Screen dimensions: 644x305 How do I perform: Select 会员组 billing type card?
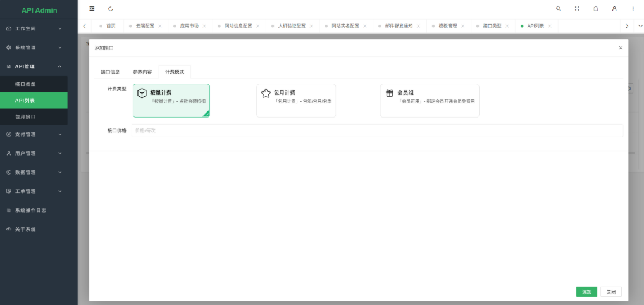click(429, 101)
